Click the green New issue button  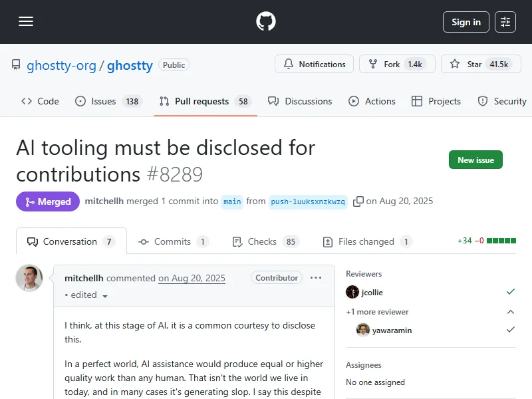pyautogui.click(x=475, y=160)
